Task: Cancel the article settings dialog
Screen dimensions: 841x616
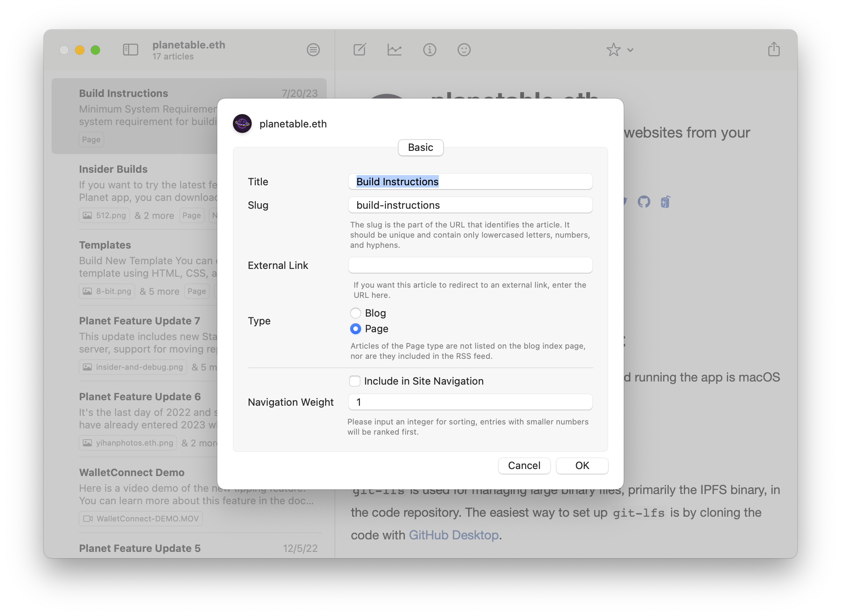Action: 524,466
